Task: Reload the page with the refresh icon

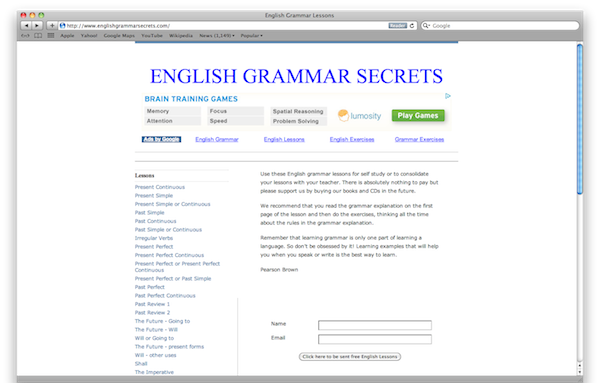Action: [412, 26]
